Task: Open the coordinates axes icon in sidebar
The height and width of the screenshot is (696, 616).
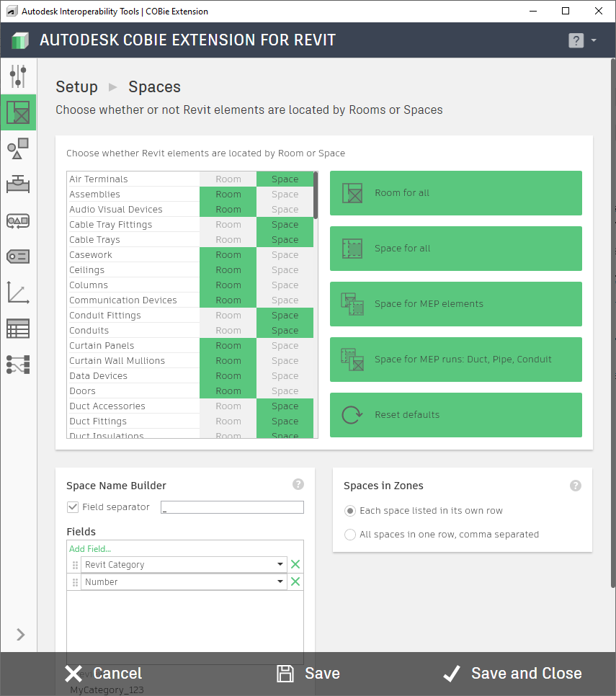Action: (18, 293)
